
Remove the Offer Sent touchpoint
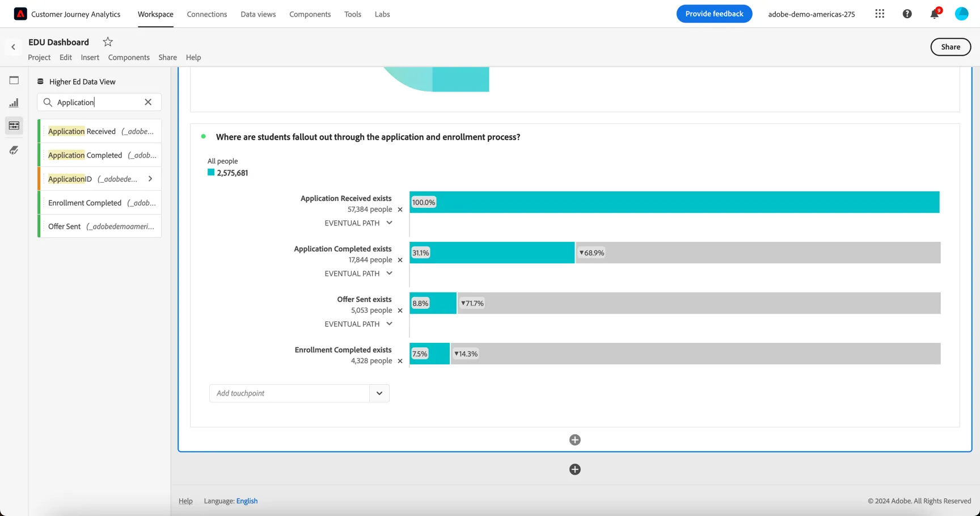400,311
